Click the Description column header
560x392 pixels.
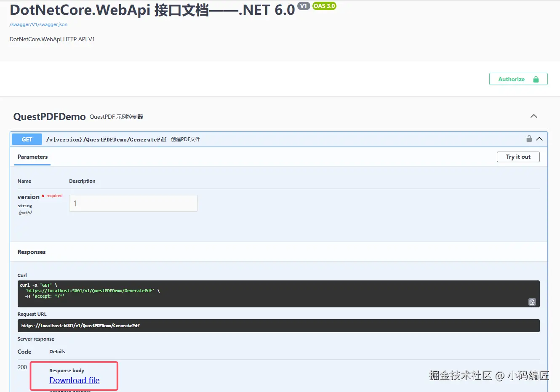click(x=82, y=181)
